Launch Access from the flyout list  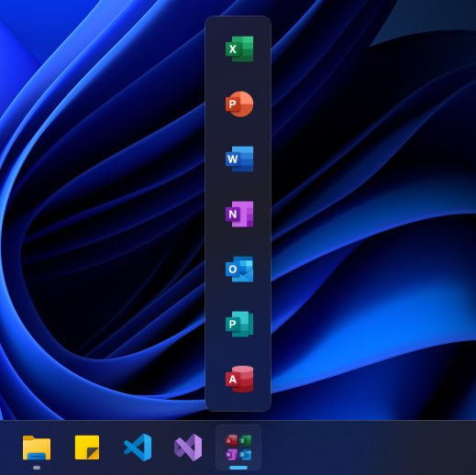(239, 379)
